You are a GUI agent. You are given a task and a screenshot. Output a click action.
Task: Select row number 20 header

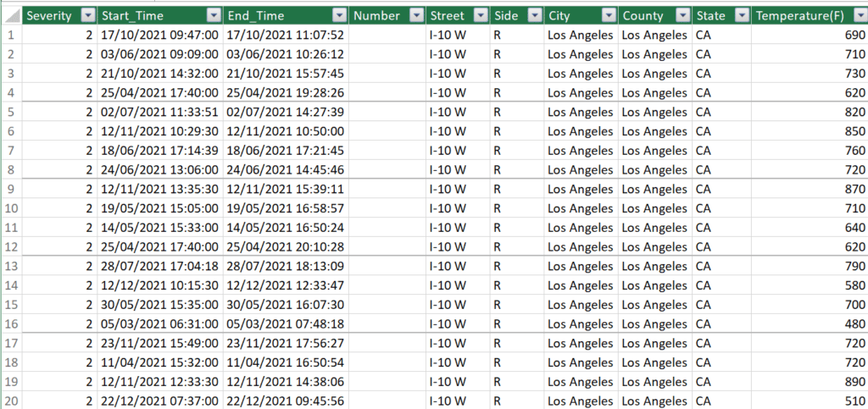pyautogui.click(x=11, y=401)
